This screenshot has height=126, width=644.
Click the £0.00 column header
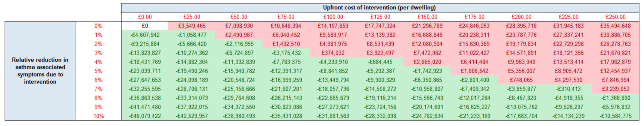click(145, 17)
